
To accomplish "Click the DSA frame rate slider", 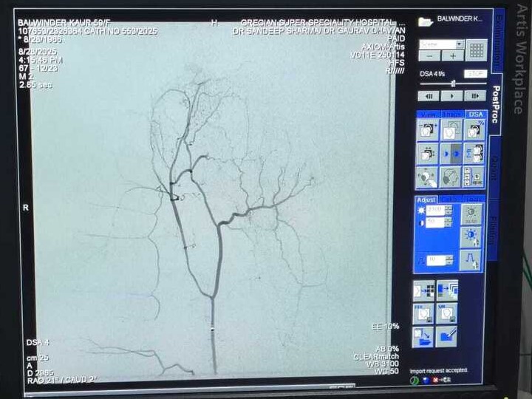I will (x=452, y=83).
